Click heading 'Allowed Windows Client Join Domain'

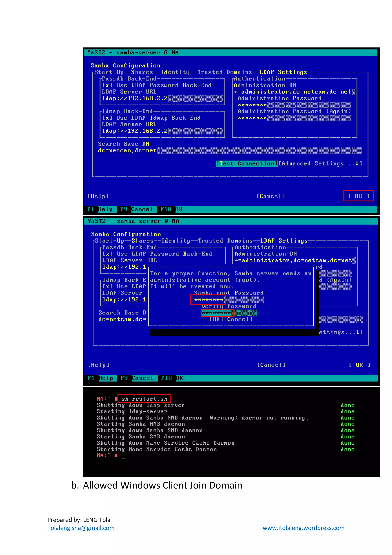coord(163,485)
